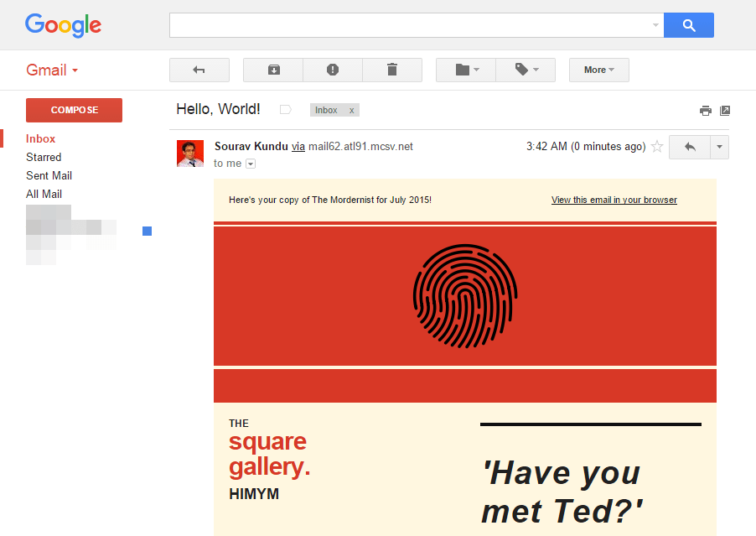Open the All Mail folder

tap(44, 194)
